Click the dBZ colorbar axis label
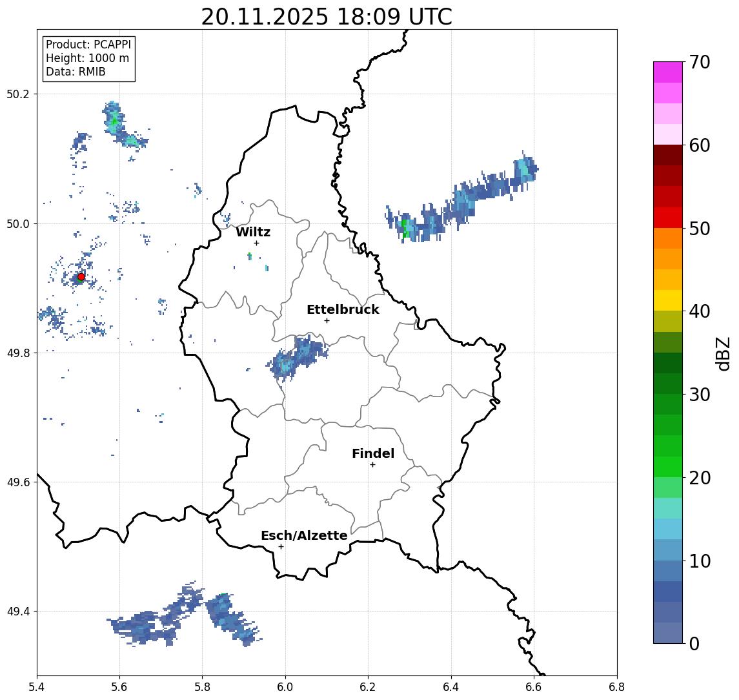Viewport: 739px width, 700px height. point(723,353)
